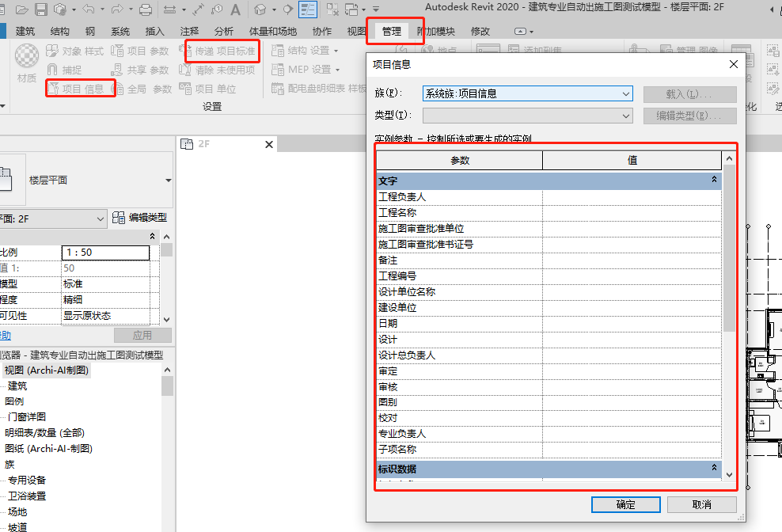Click the 传递项目标准 ribbon button
Viewport: 782px width, 532px height.
(222, 51)
